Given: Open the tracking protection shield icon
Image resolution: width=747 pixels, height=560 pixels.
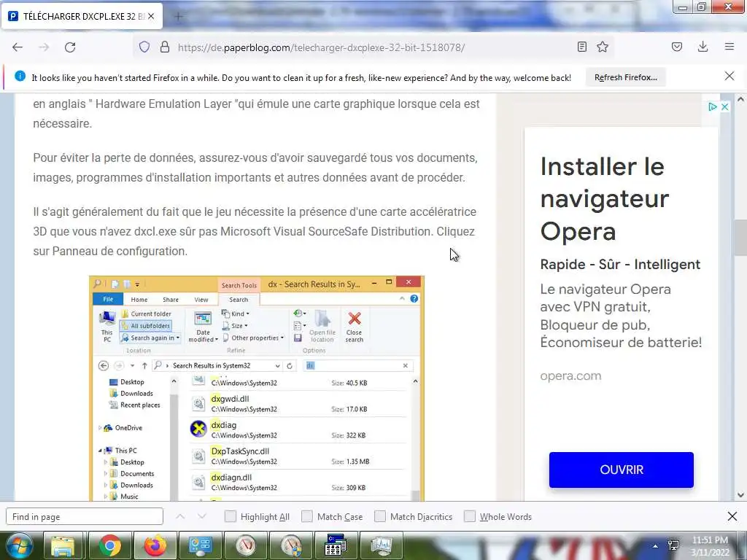Looking at the screenshot, I should coord(144,47).
